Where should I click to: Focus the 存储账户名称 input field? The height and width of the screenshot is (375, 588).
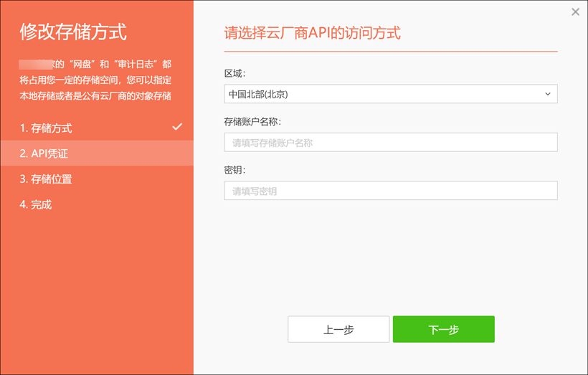pyautogui.click(x=390, y=143)
